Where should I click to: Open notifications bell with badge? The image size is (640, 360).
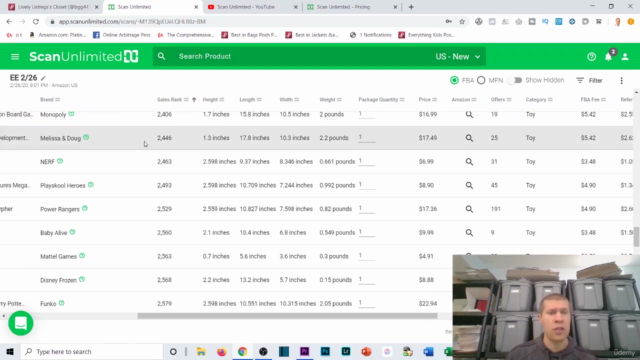coord(609,57)
